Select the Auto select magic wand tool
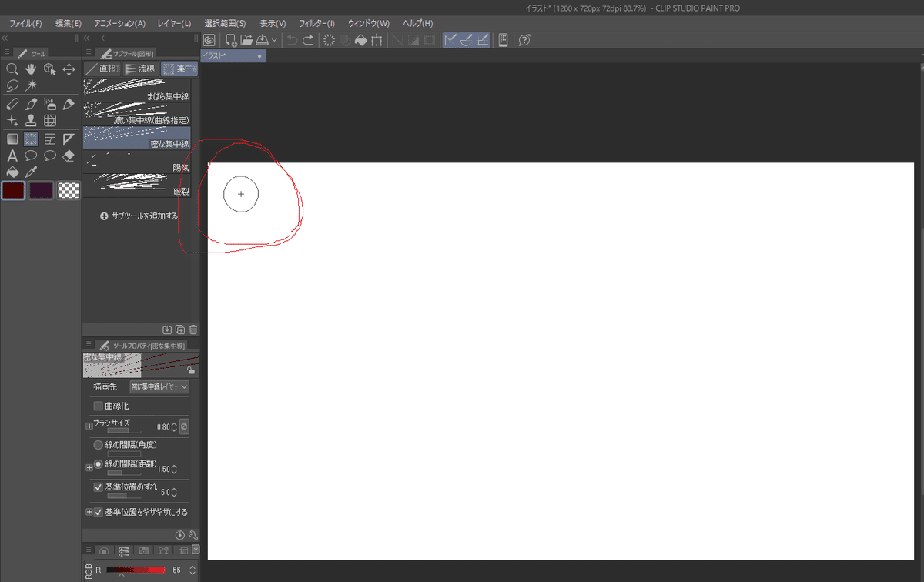The image size is (924, 582). (31, 85)
